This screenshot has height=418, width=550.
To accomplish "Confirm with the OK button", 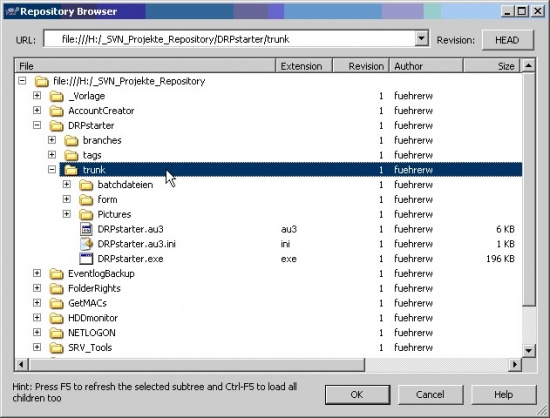I will point(357,395).
